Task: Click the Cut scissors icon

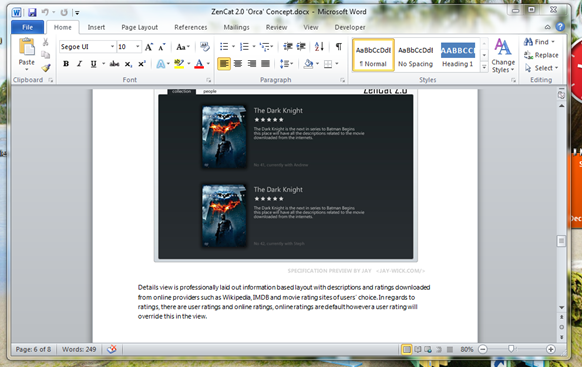Action: point(46,42)
